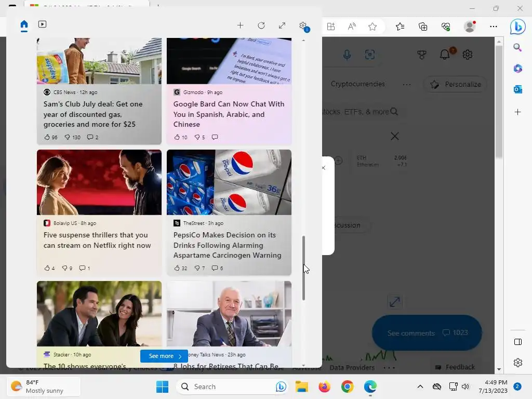Viewport: 532px width, 399px height.
Task: Show hidden system tray icons
Action: 420,387
